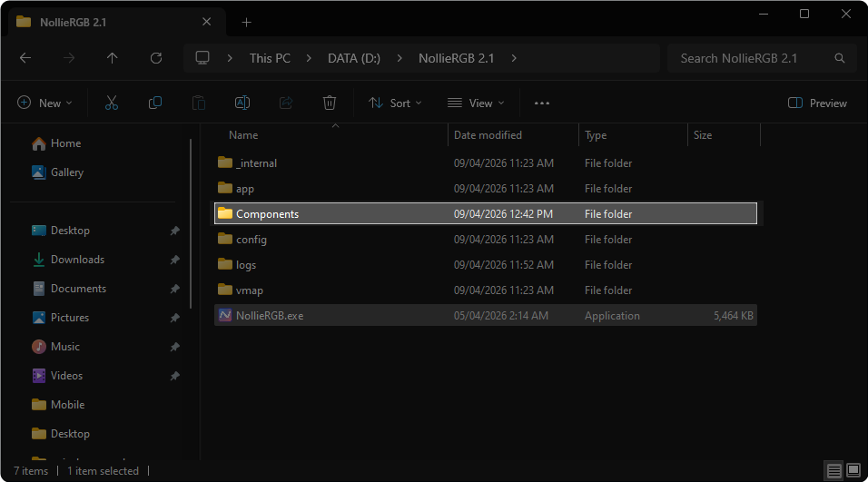Viewport: 868px width, 482px height.
Task: Select the logs folder row
Action: click(486, 264)
